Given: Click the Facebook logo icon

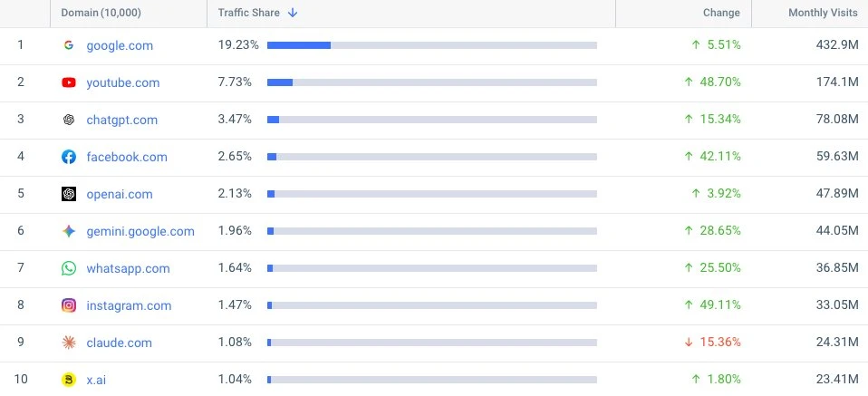Looking at the screenshot, I should tap(69, 157).
